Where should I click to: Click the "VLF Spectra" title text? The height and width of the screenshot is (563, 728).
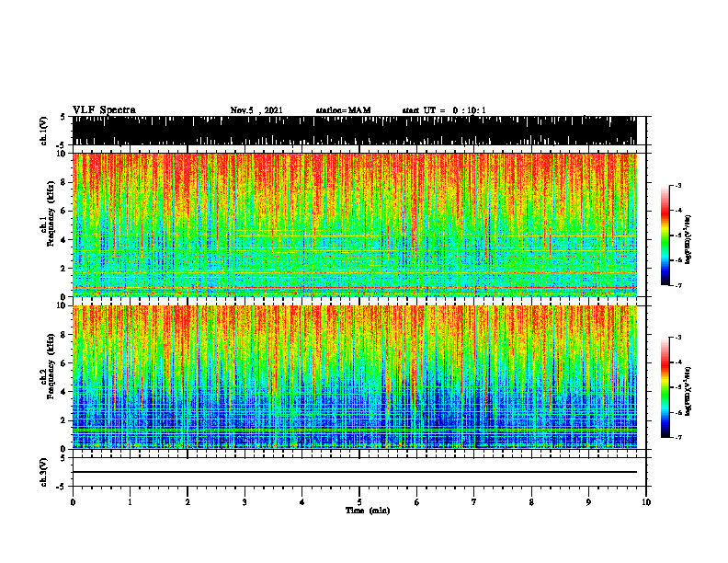click(104, 109)
